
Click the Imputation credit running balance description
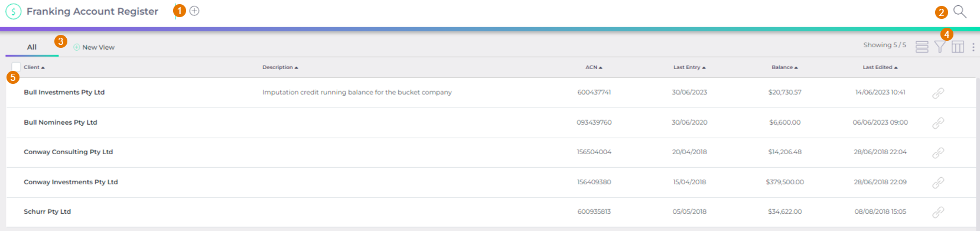[x=357, y=92]
